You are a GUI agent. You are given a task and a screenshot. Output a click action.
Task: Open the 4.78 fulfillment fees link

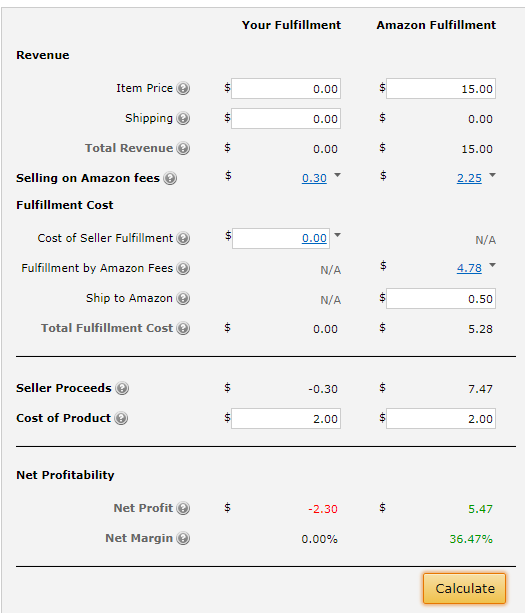point(469,268)
